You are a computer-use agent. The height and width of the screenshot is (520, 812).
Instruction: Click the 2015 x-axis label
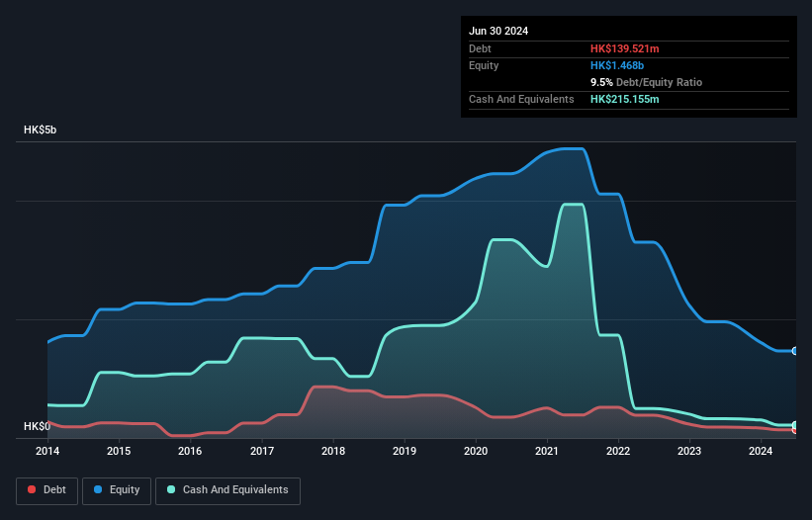pos(119,451)
